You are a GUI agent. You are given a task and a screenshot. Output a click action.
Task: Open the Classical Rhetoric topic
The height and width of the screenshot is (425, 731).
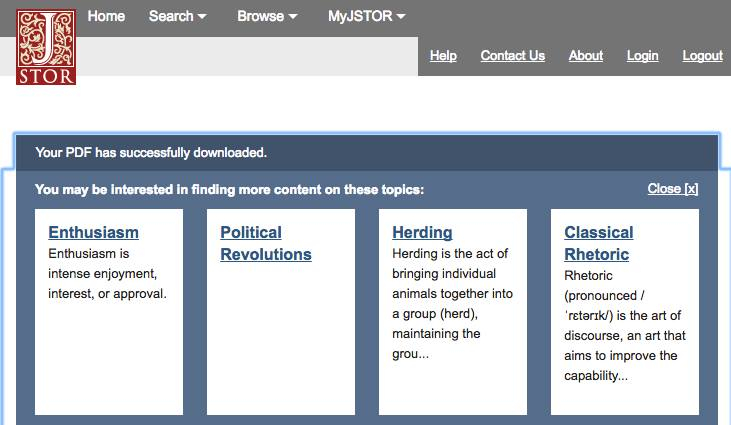[598, 243]
